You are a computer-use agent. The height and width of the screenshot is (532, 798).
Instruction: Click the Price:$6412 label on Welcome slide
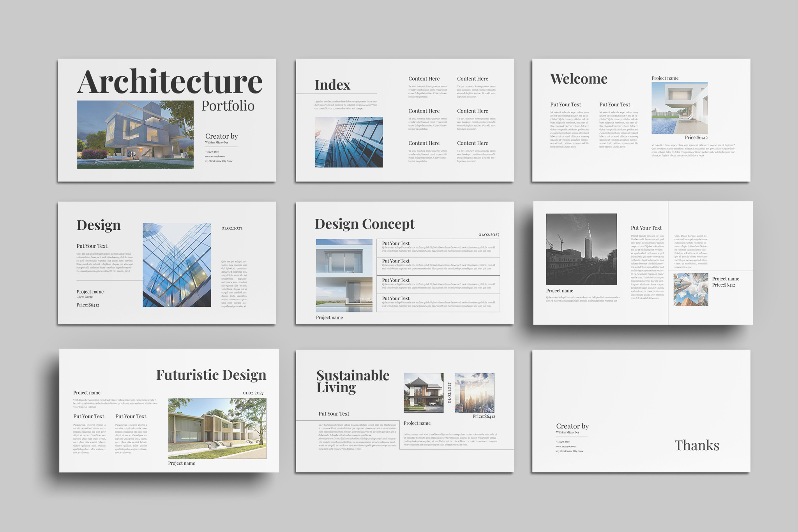696,137
